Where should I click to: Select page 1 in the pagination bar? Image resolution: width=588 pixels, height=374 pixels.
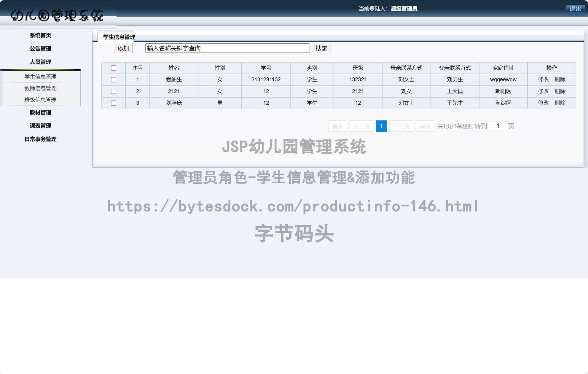(381, 126)
